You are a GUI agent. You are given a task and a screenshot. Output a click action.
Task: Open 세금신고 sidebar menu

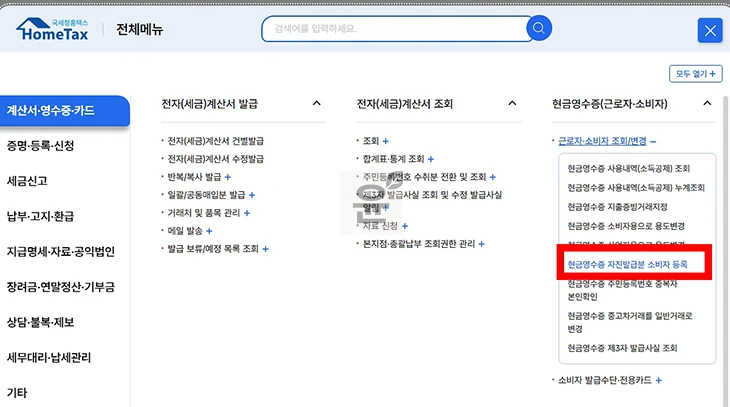point(27,181)
